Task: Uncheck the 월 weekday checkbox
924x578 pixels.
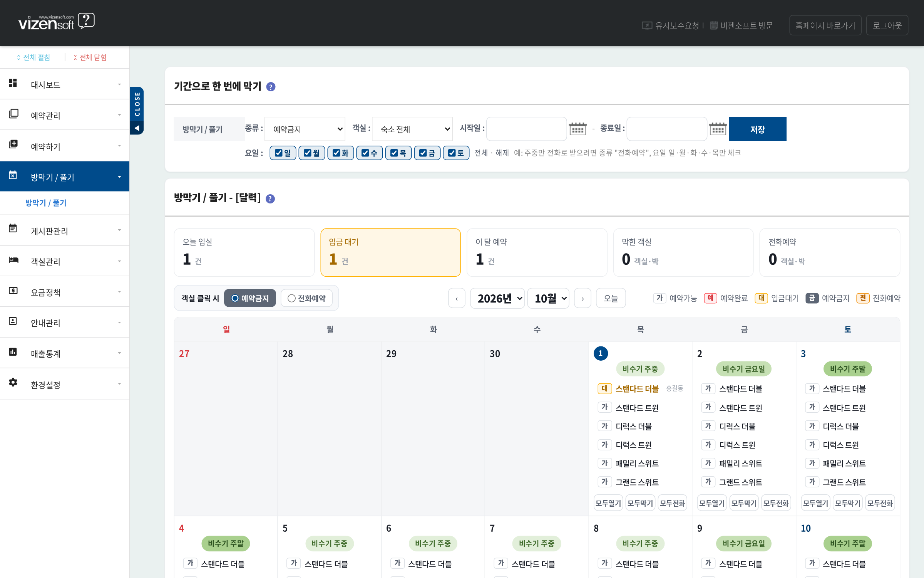Action: pos(307,153)
